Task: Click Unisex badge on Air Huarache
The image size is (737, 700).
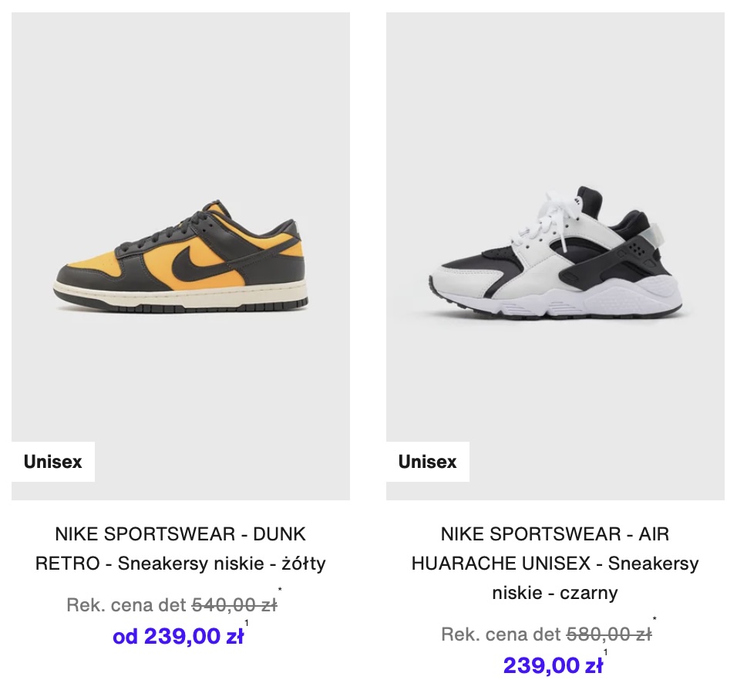Action: point(428,462)
